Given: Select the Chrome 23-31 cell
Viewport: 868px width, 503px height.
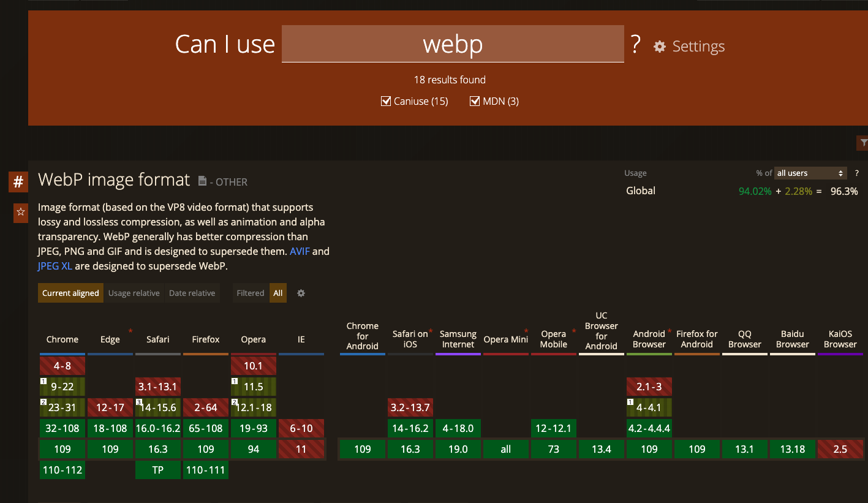Looking at the screenshot, I should [62, 407].
